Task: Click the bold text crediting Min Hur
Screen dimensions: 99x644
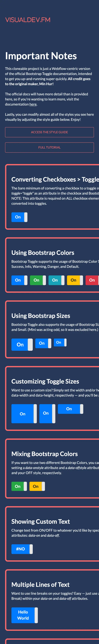Action: pyautogui.click(x=48, y=81)
